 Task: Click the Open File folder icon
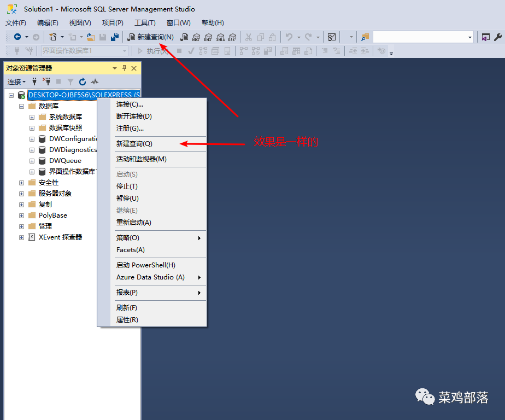(91, 37)
